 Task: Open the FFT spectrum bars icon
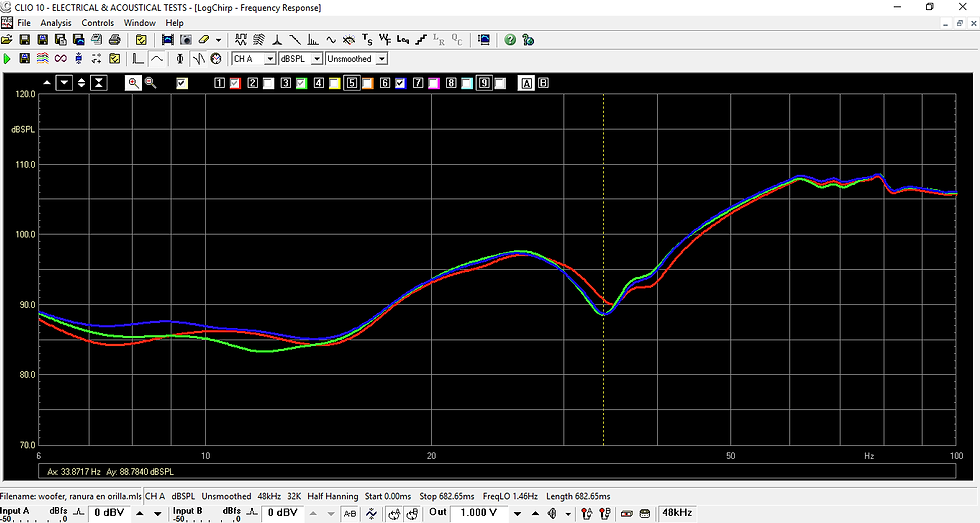click(313, 40)
